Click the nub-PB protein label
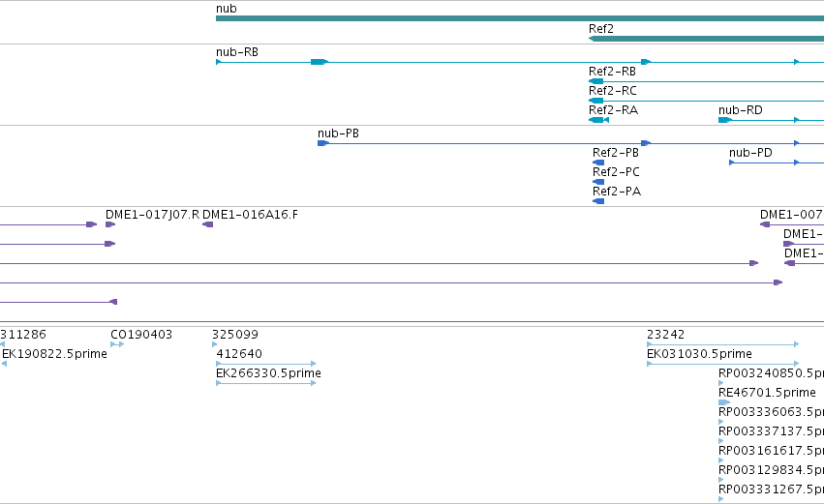 click(339, 133)
